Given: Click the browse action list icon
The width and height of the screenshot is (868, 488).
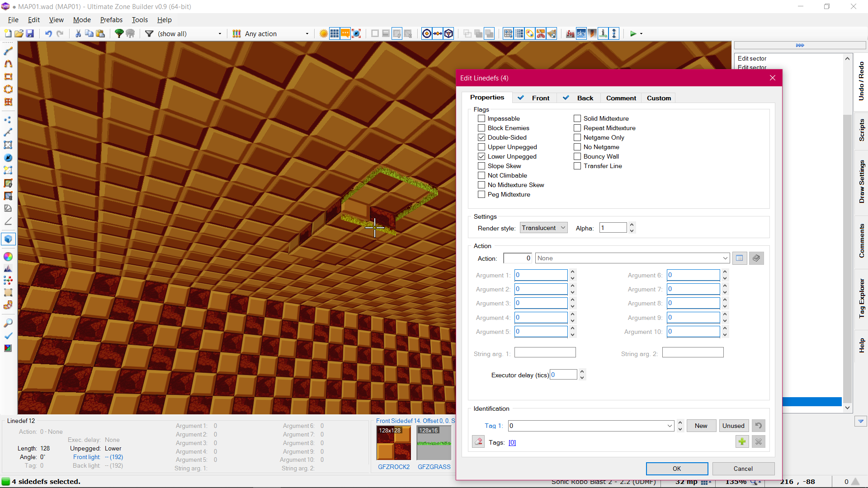Looking at the screenshot, I should (740, 258).
